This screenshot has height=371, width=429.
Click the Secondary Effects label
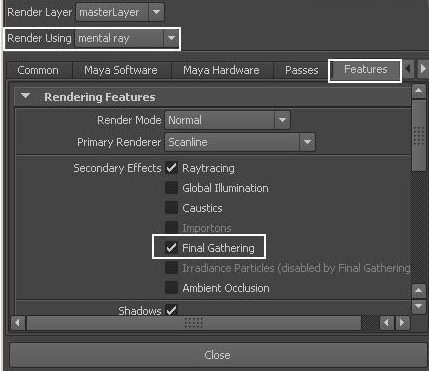pyautogui.click(x=117, y=168)
